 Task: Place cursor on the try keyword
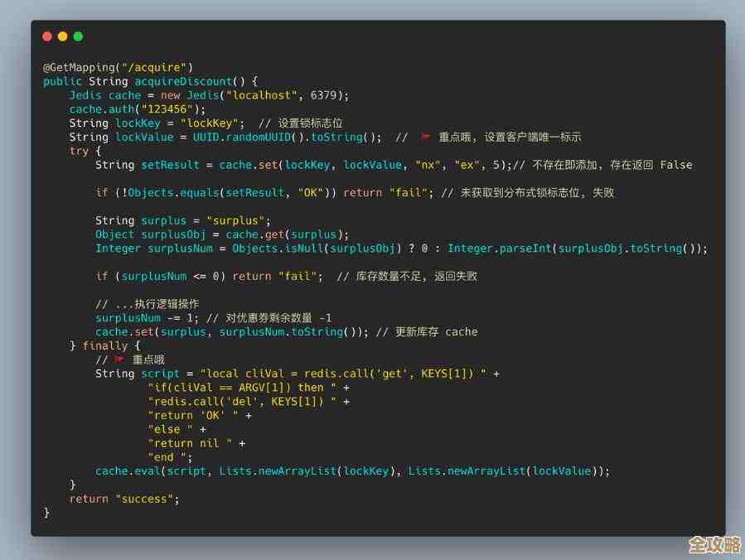coord(79,151)
